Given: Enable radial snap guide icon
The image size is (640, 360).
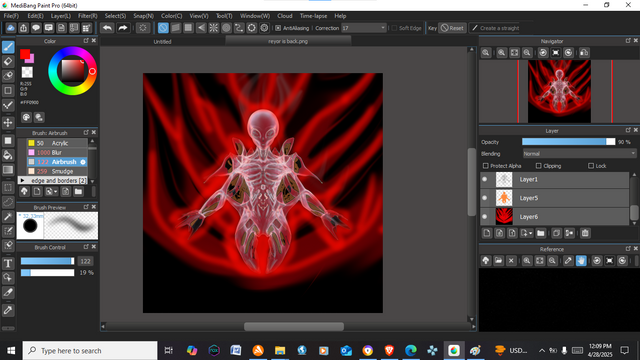Looking at the screenshot, I should 213,28.
